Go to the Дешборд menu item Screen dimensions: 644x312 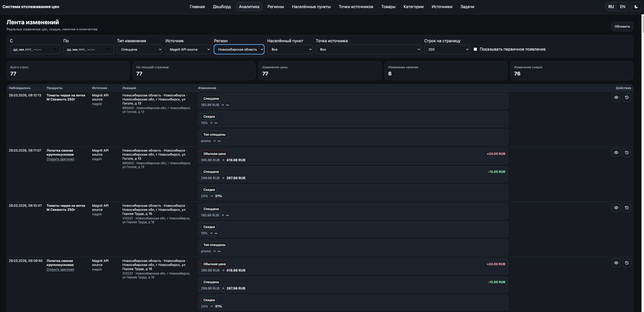[x=222, y=7]
